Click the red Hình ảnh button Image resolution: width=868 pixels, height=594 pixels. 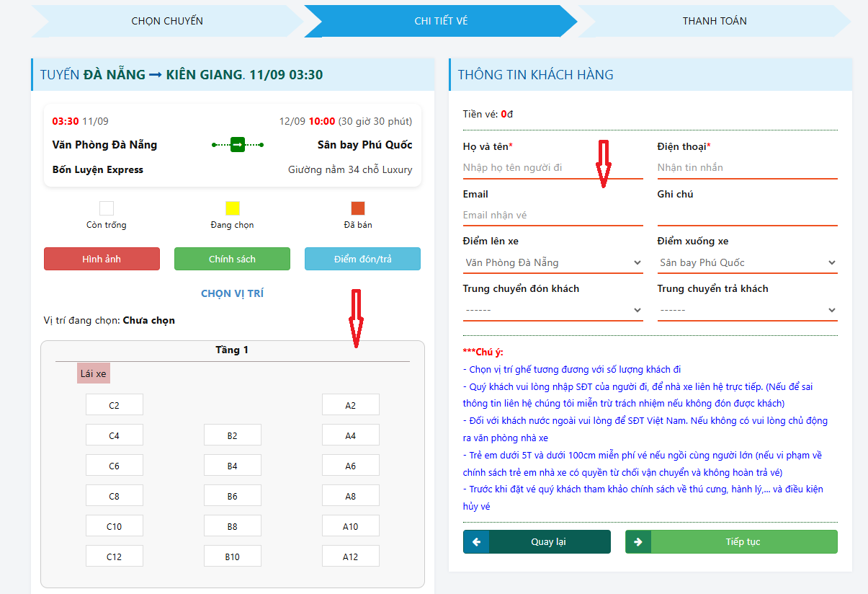click(102, 259)
